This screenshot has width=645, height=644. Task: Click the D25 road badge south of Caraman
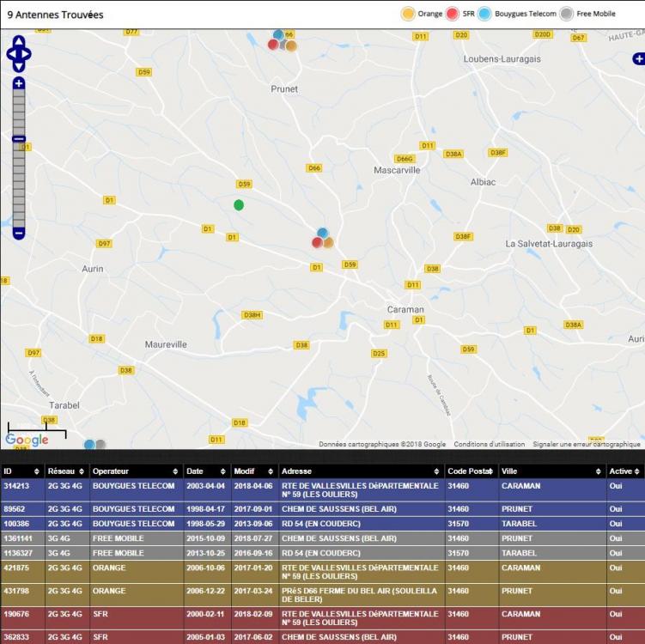(x=379, y=353)
